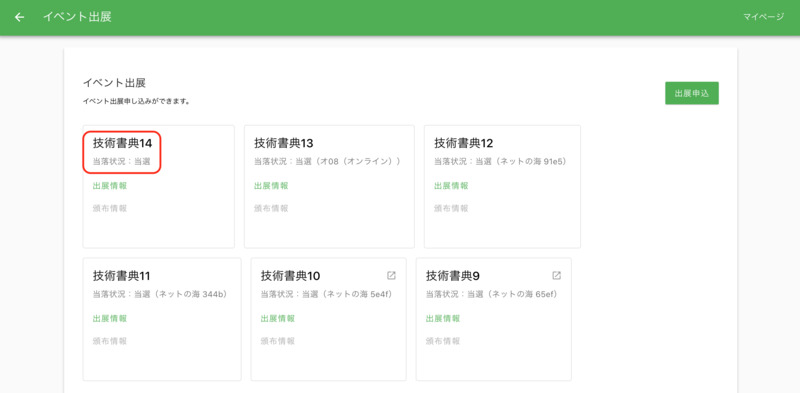Open 出展情報 for 技術書典13

[271, 186]
